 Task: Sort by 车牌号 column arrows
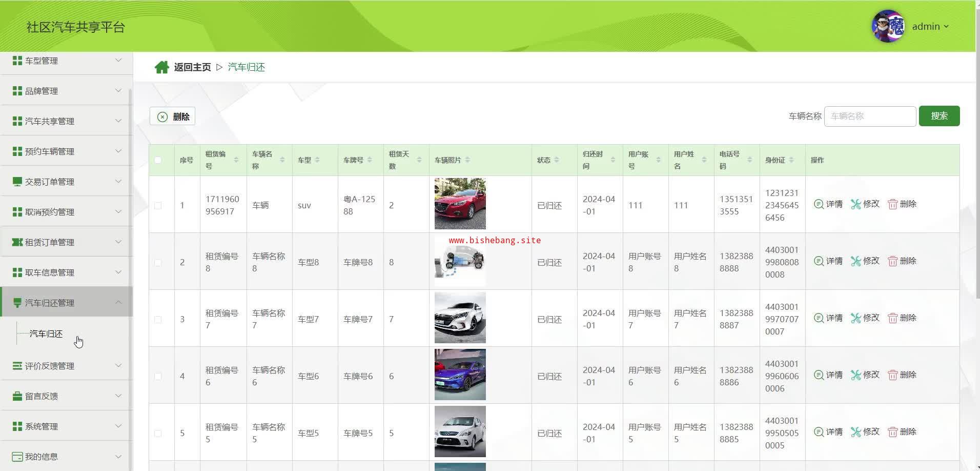point(370,160)
